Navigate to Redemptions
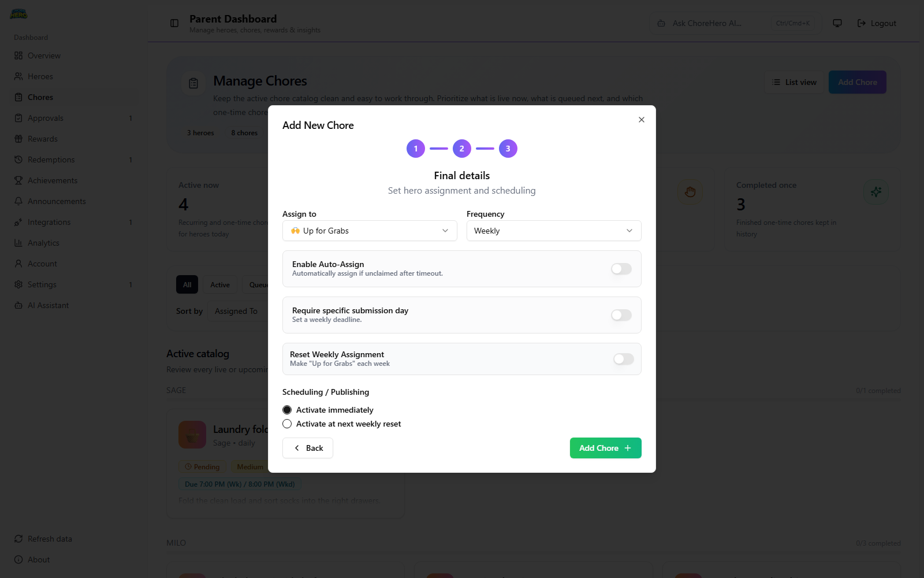 [51, 160]
